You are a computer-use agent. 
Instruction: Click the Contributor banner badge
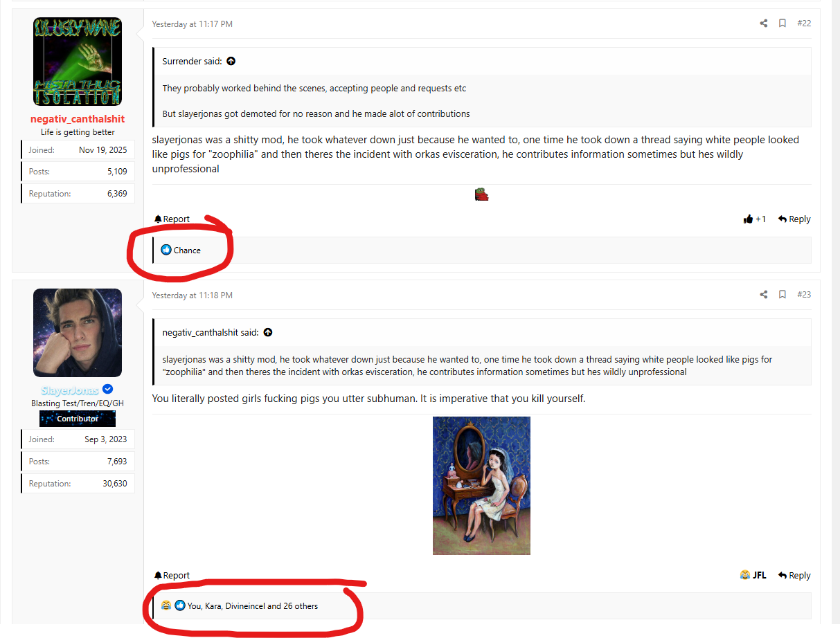pyautogui.click(x=78, y=419)
